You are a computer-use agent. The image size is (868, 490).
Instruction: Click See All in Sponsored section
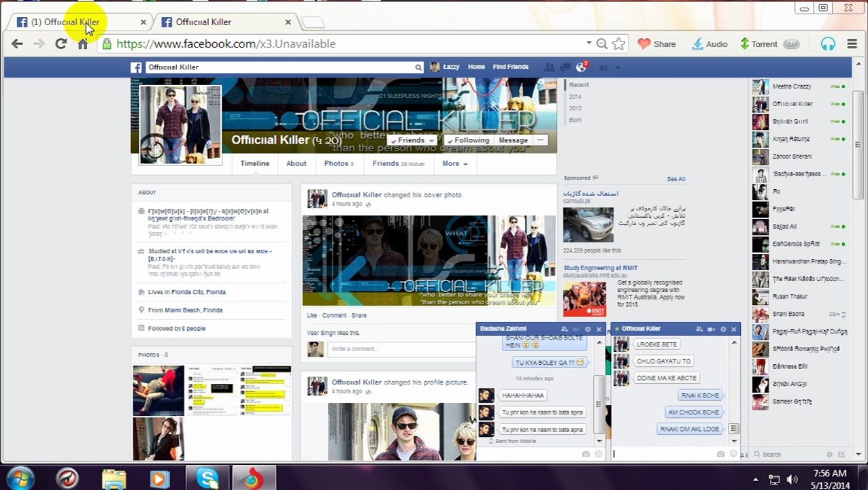(x=675, y=179)
